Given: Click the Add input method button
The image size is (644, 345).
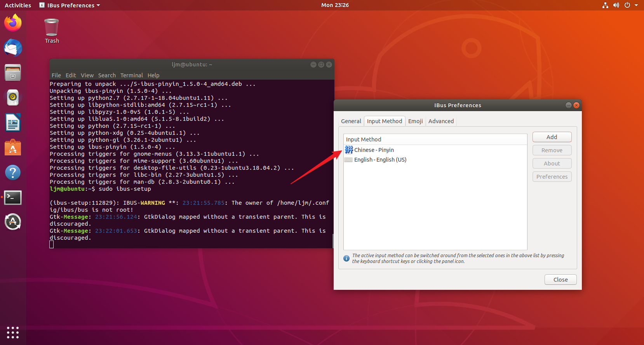Looking at the screenshot, I should coord(552,137).
